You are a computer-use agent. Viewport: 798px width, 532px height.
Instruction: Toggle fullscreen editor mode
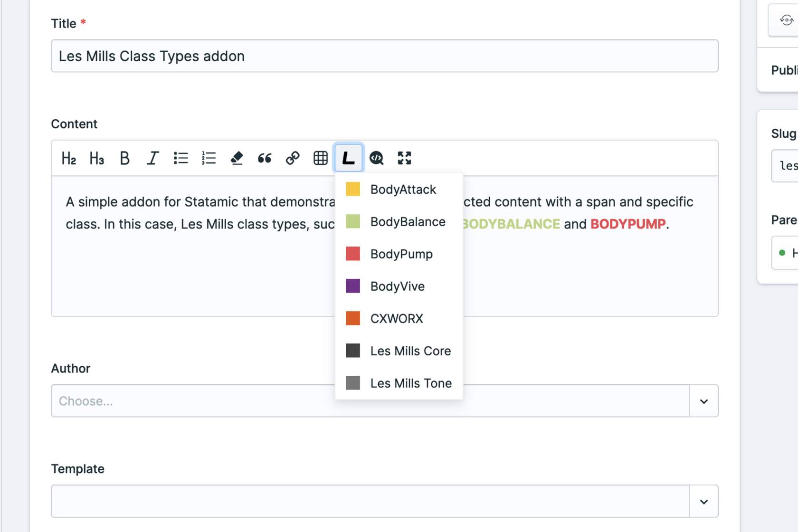405,158
